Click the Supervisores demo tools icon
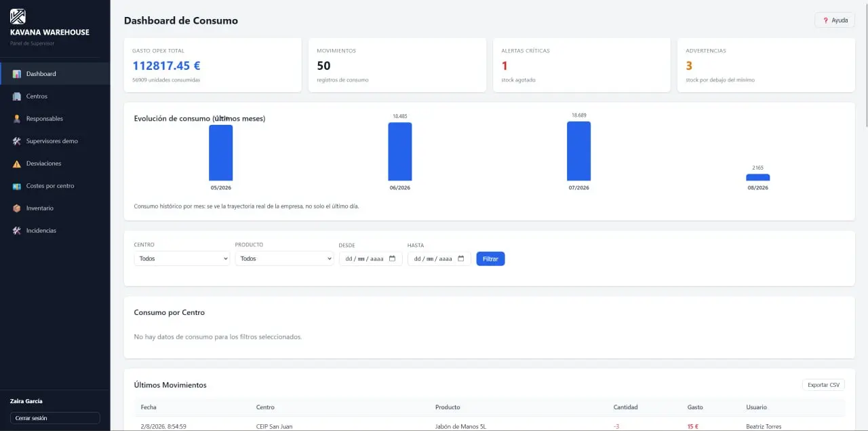This screenshot has width=868, height=431. (x=17, y=141)
